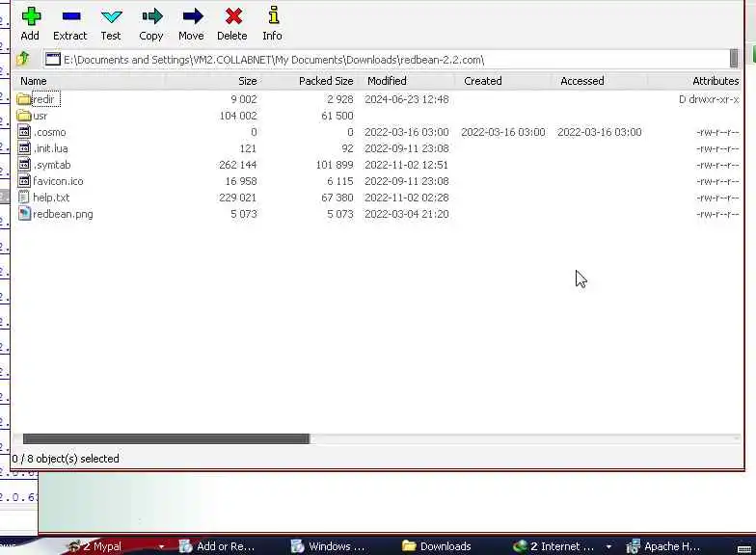Go up one folder level icon
Viewport: 756px width, 555px height.
(x=23, y=59)
